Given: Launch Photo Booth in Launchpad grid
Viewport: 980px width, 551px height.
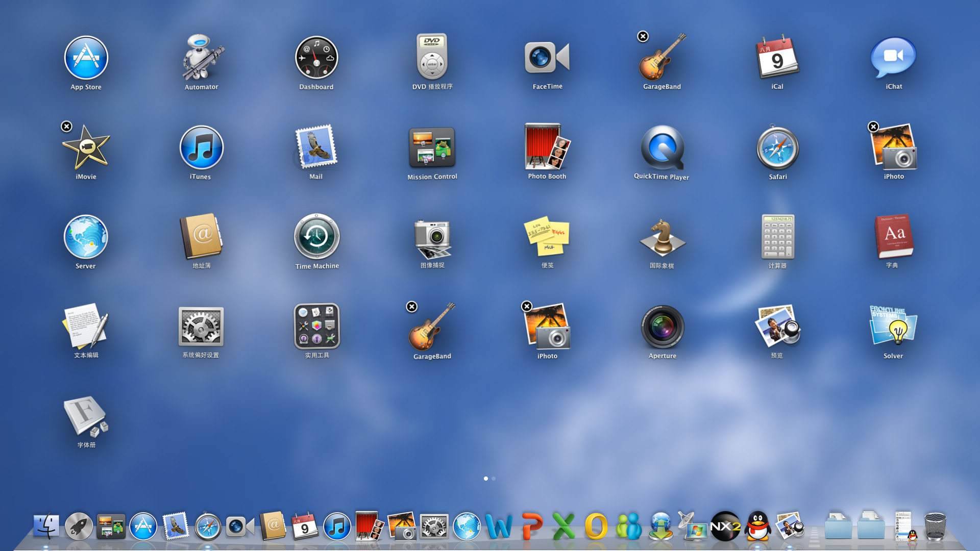Looking at the screenshot, I should [x=547, y=146].
